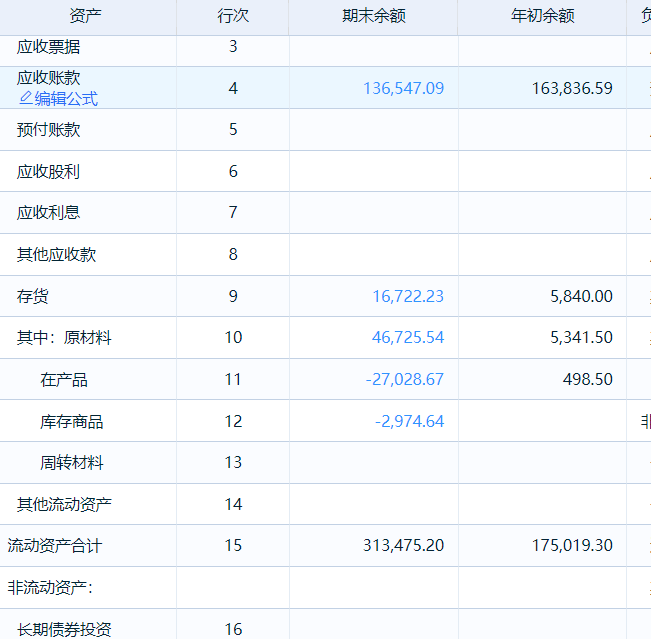Click the 行次 column header
Screen dimensions: 651x639
click(233, 17)
